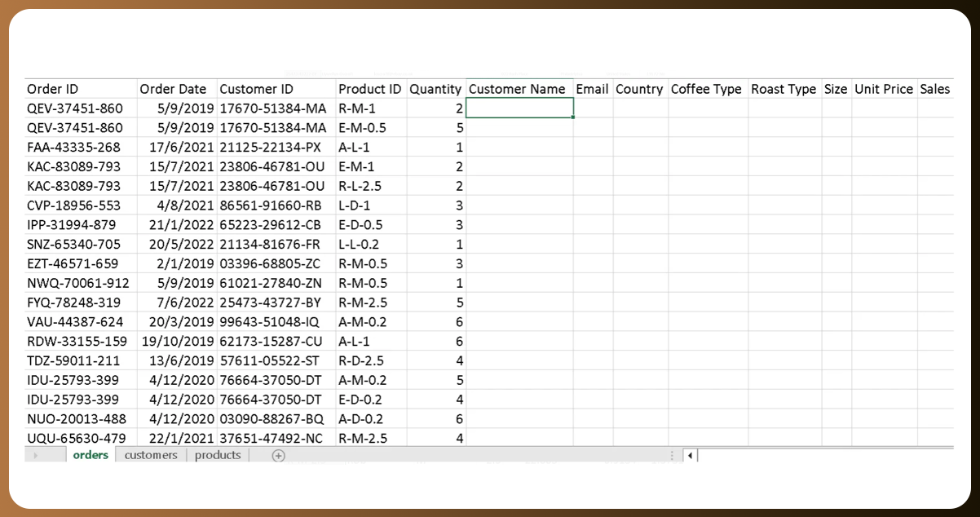This screenshot has width=980, height=517.
Task: Select the Unit Price header cell
Action: 884,89
